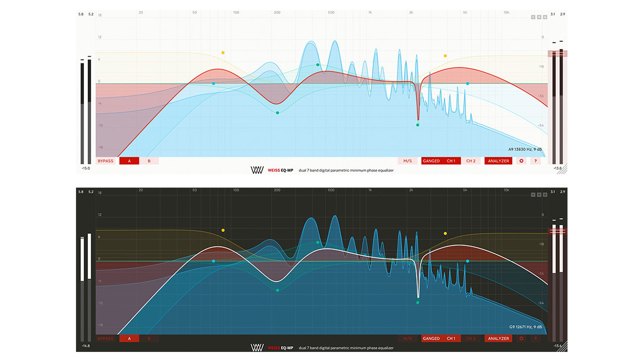Disable the ANALYZER in the light-themed EQ
Viewport: 644px width, 362px height.
pos(498,161)
